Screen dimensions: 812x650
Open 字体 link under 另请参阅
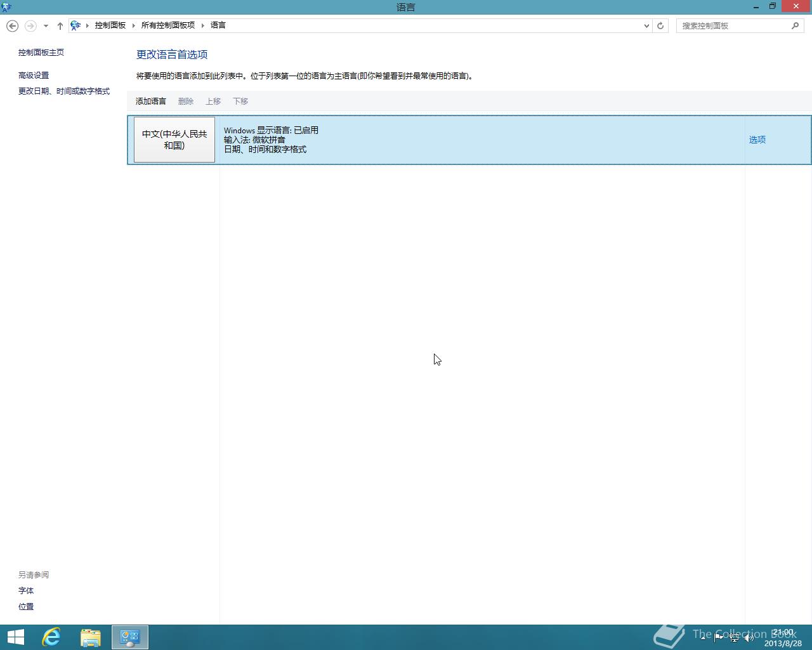tap(26, 591)
